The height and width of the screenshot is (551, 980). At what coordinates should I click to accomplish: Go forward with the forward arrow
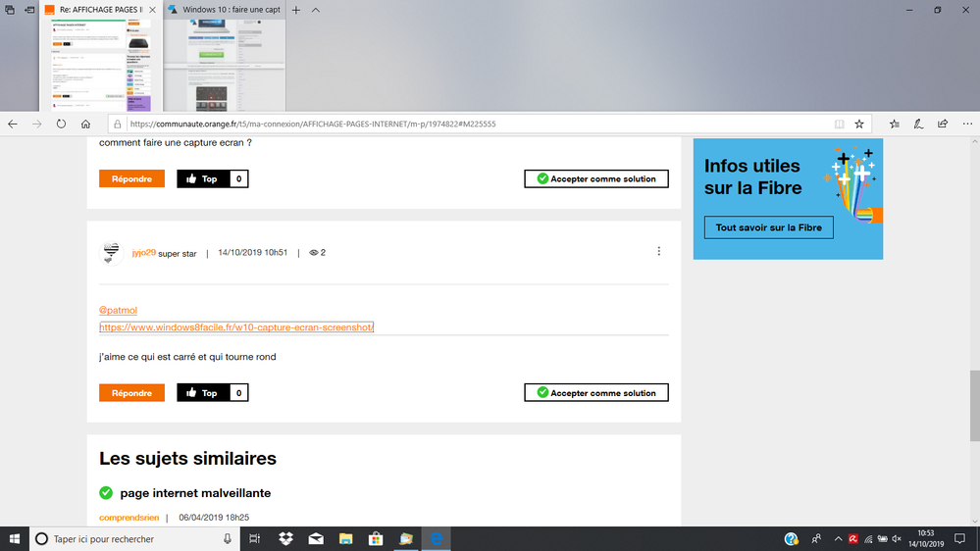point(37,124)
